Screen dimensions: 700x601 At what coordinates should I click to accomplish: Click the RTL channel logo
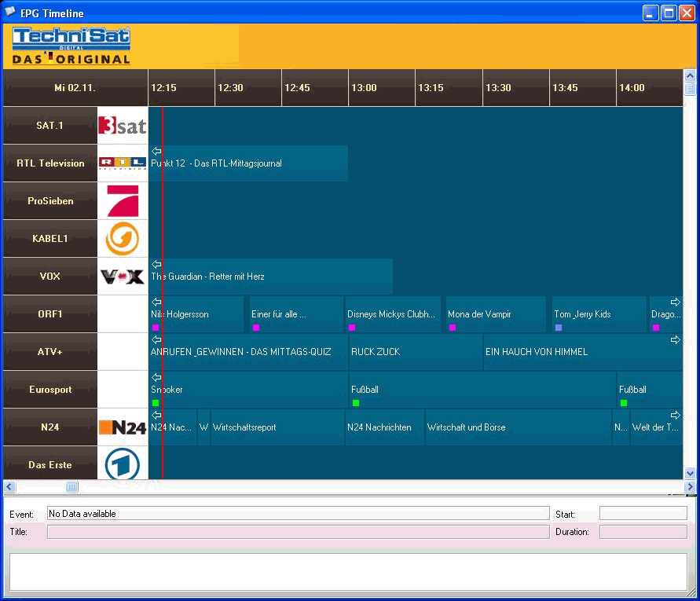(123, 163)
